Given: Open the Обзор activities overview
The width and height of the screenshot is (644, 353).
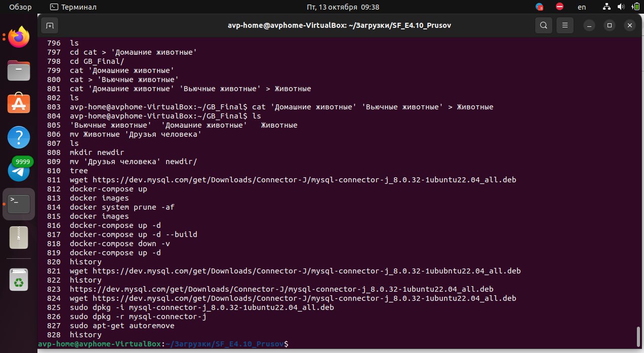Looking at the screenshot, I should [x=20, y=7].
